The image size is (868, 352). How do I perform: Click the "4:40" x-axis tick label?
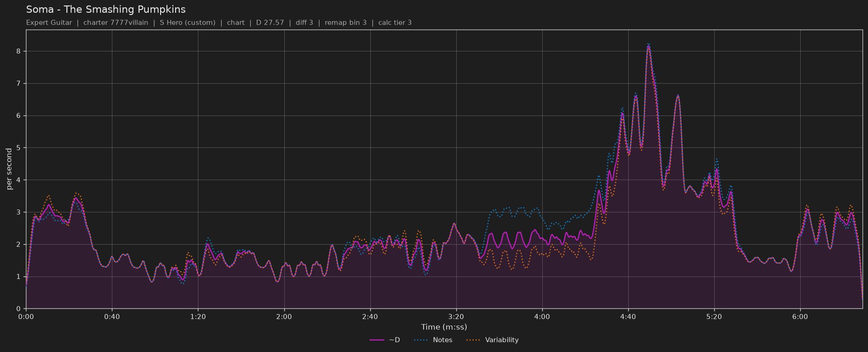pyautogui.click(x=628, y=317)
